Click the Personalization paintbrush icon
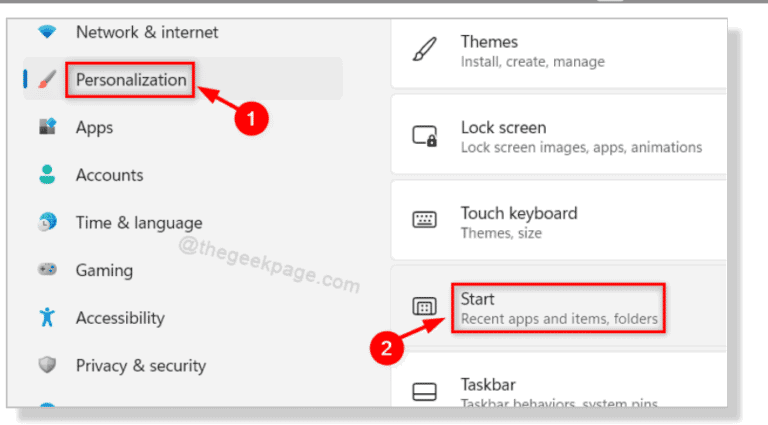Image resolution: width=768 pixels, height=425 pixels. click(47, 79)
